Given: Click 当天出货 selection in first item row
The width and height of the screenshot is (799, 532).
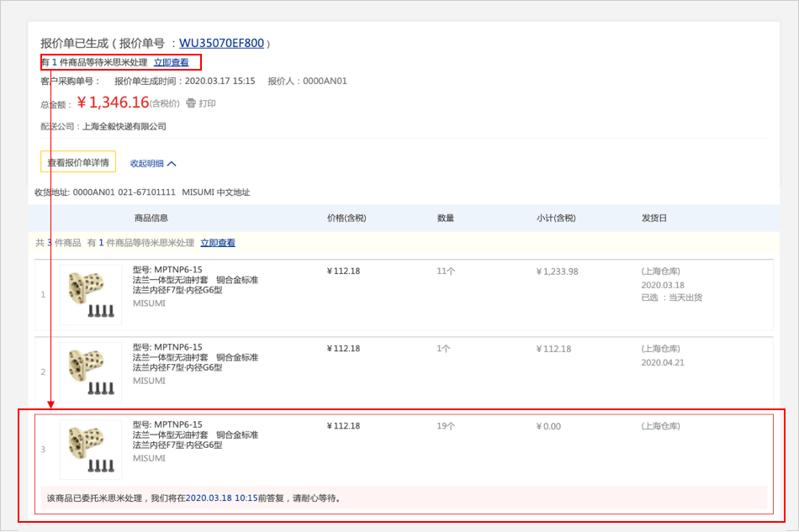Looking at the screenshot, I should pos(685,298).
